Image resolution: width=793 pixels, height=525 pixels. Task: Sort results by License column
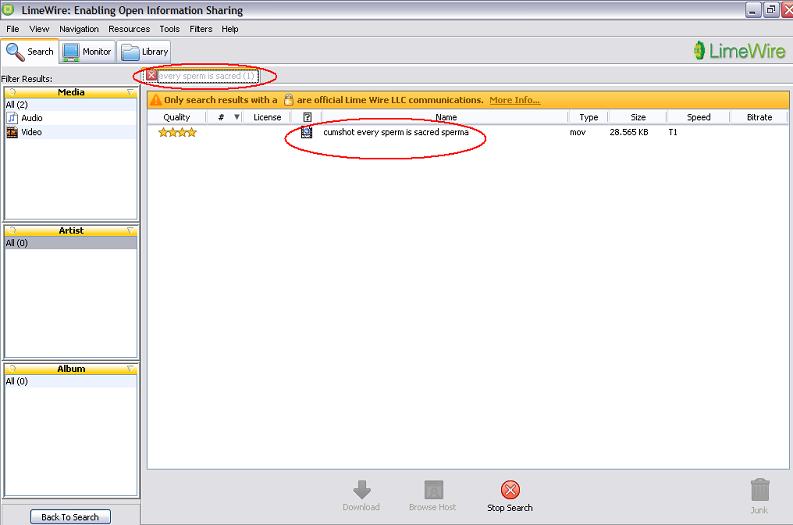[267, 117]
